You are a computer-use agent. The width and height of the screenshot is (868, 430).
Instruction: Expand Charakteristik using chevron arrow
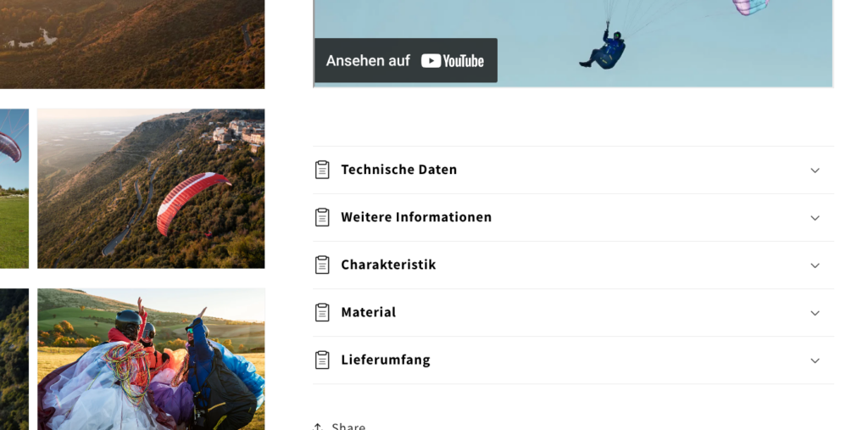click(815, 265)
